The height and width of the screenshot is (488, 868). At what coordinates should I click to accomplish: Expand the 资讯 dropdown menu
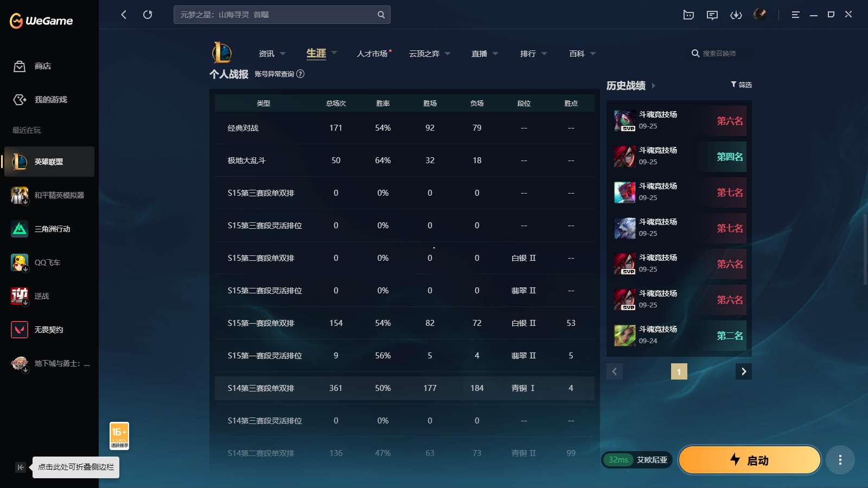point(271,54)
